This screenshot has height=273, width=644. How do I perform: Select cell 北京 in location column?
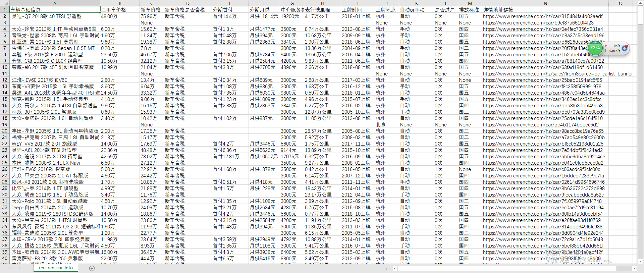387,124
